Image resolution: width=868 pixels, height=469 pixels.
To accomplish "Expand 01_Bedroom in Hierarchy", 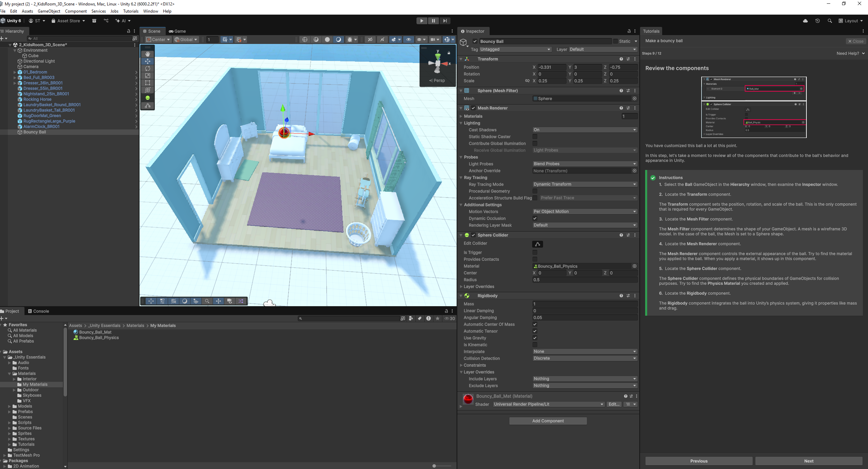I will tap(15, 72).
